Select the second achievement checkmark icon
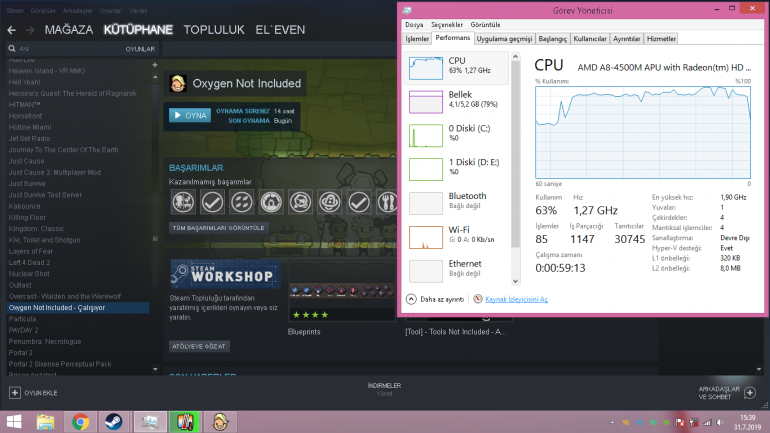770x433 pixels. (x=212, y=202)
